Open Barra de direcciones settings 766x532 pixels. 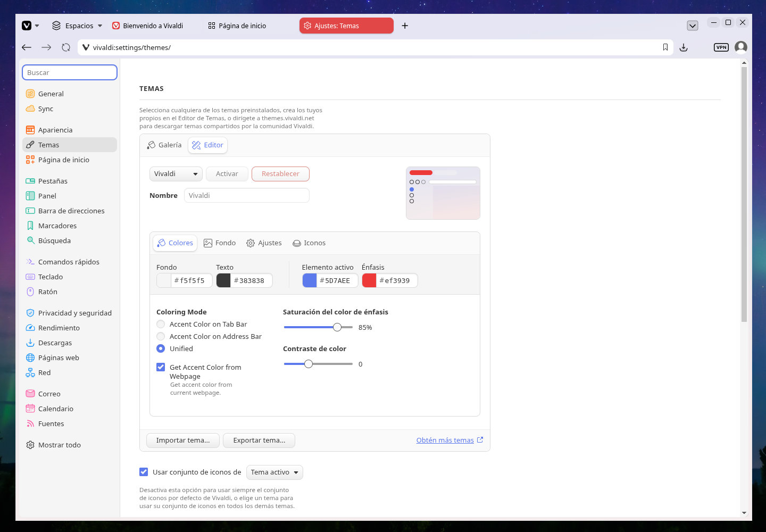(x=70, y=211)
